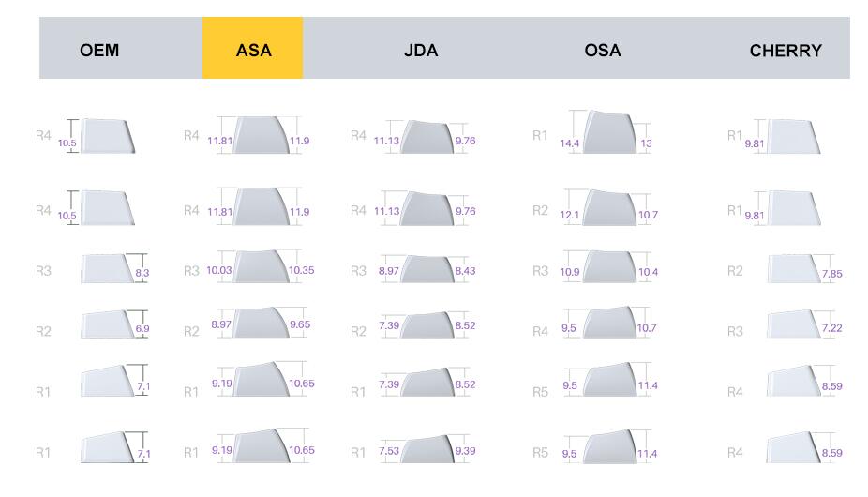Click the 14.4 height label on OSA R1
The image size is (868, 497).
click(x=569, y=143)
